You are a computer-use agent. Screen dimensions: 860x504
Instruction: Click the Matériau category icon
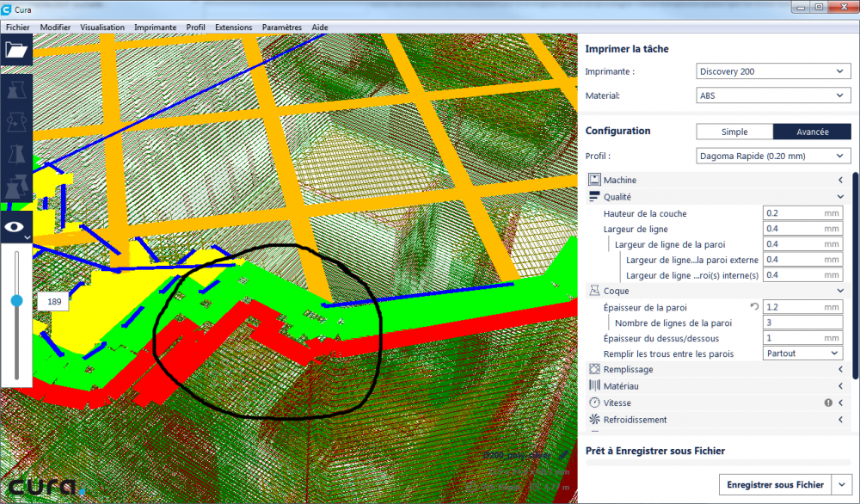(x=594, y=385)
